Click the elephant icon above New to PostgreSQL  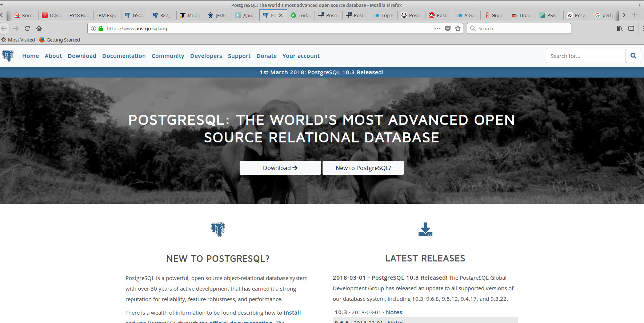218,229
